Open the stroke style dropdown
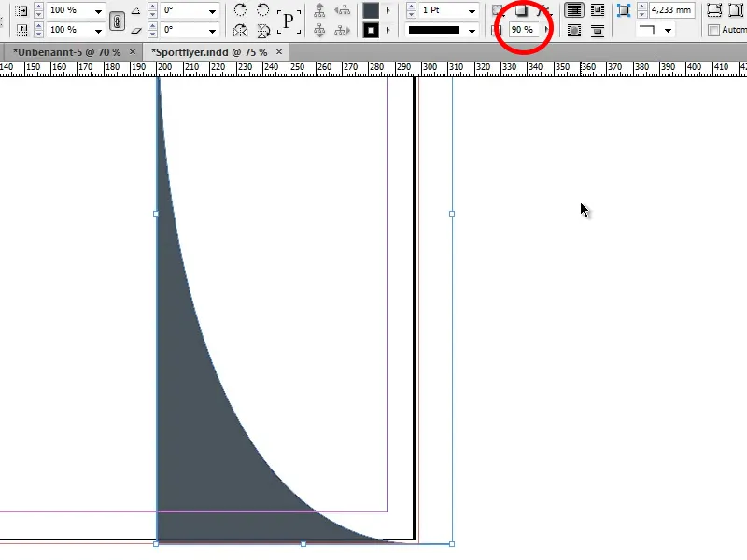This screenshot has width=747, height=560. [x=472, y=31]
